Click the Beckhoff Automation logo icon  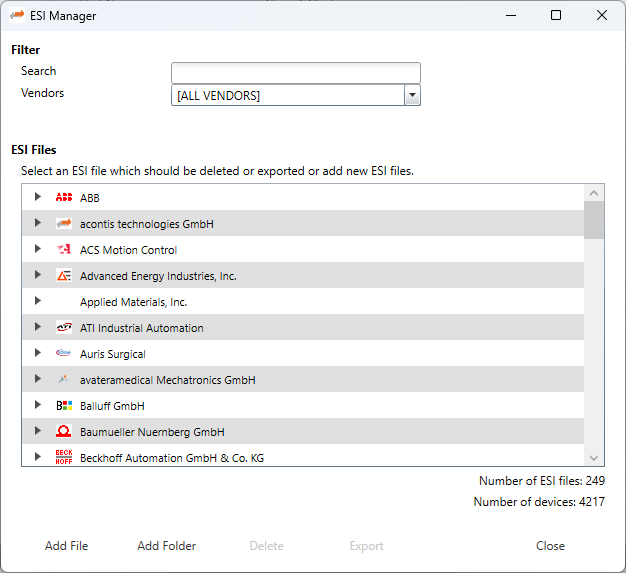coord(64,457)
